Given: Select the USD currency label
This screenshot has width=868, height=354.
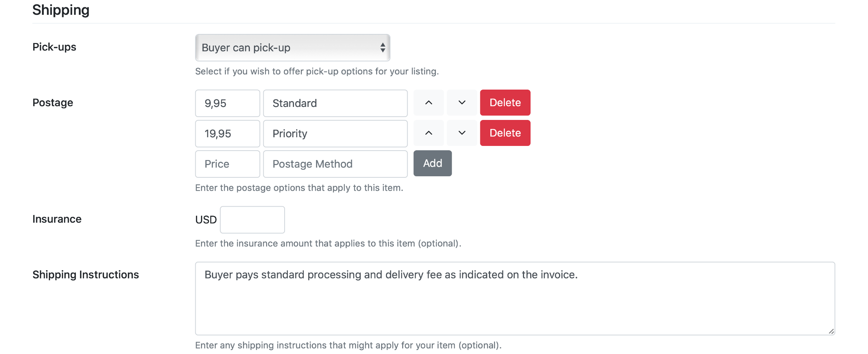Looking at the screenshot, I should pyautogui.click(x=206, y=220).
